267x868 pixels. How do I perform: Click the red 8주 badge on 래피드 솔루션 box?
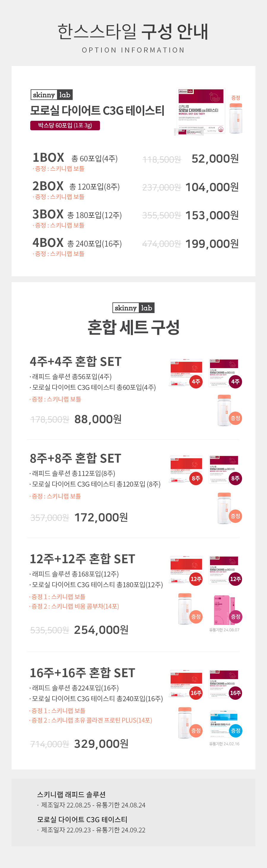point(196,478)
